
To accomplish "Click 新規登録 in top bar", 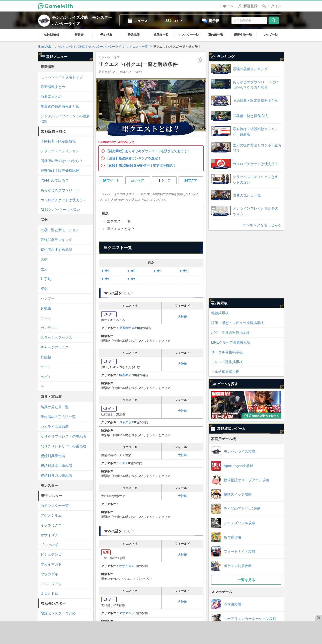I will pos(248,6).
